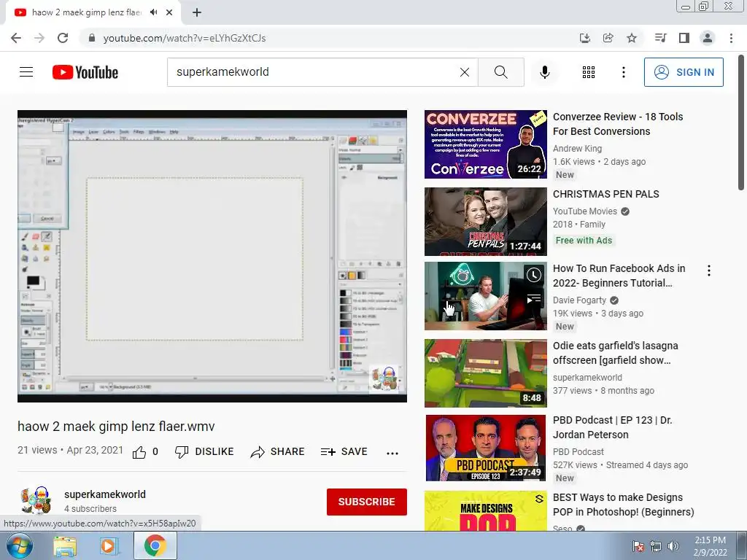Click the install app icon in address bar
Image resolution: width=747 pixels, height=560 pixels.
pyautogui.click(x=584, y=38)
